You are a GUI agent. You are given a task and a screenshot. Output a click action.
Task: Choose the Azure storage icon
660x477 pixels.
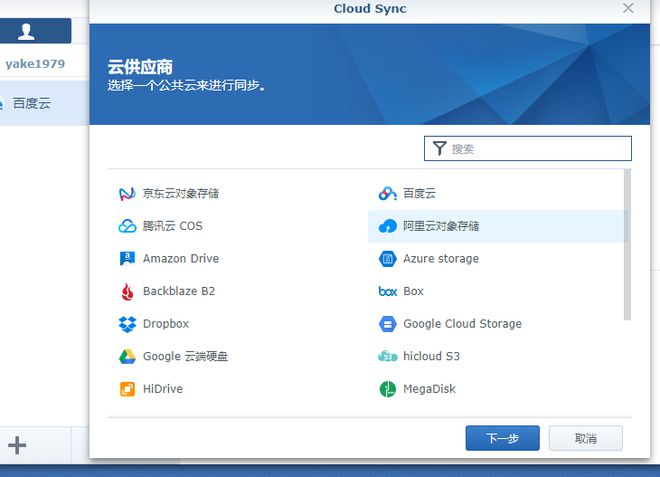pos(388,258)
